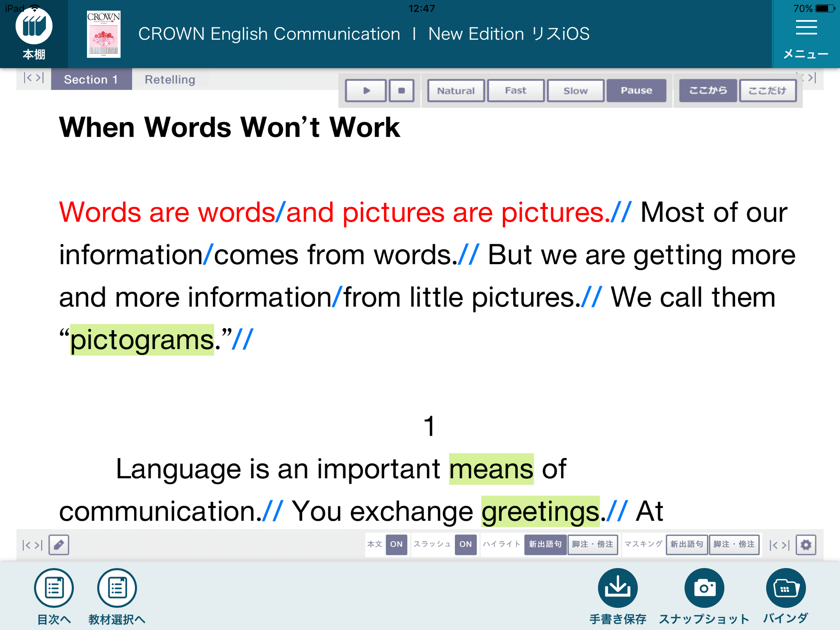Toggle ハイライト 新出語句 button
The width and height of the screenshot is (840, 630).
click(545, 544)
